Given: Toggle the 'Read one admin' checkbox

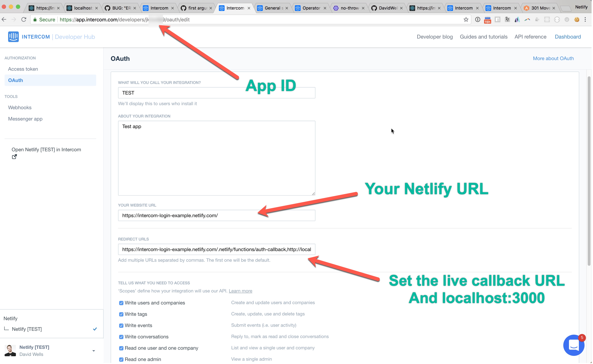Looking at the screenshot, I should (x=121, y=360).
